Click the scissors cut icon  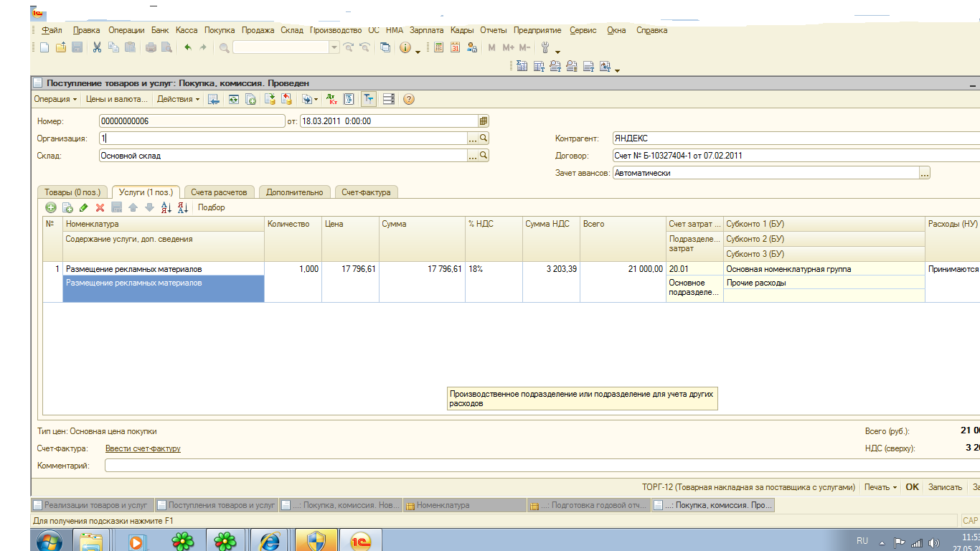[97, 47]
